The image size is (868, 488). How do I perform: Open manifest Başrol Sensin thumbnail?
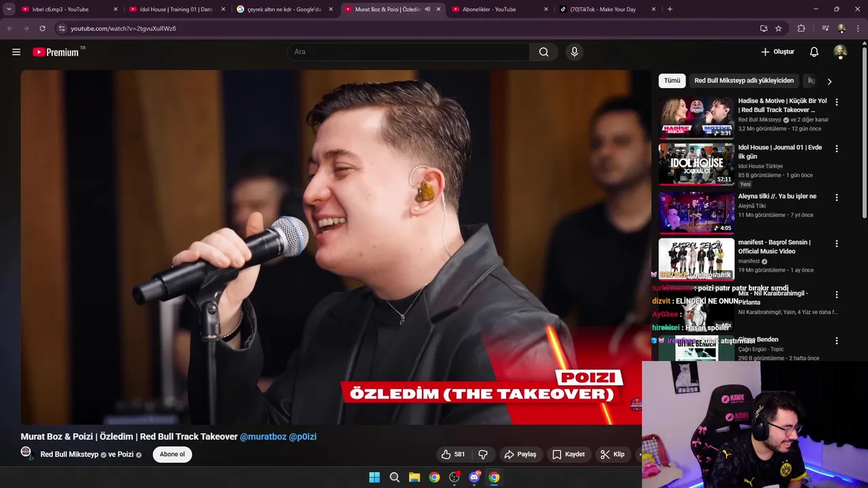coord(696,259)
